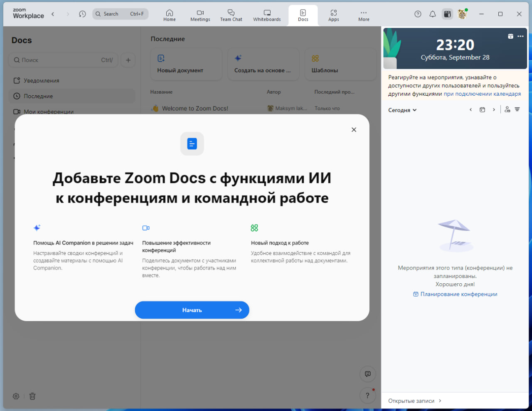
Task: Click the blue document icon in dialog
Action: (x=192, y=144)
